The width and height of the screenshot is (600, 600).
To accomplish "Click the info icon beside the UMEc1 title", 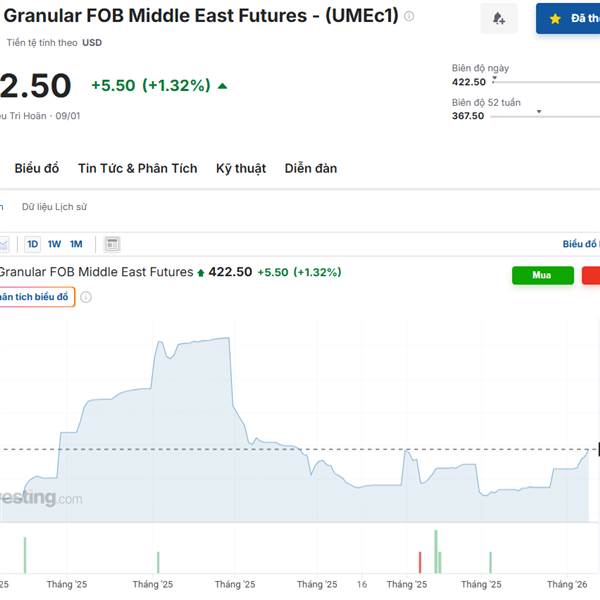I will click(409, 17).
